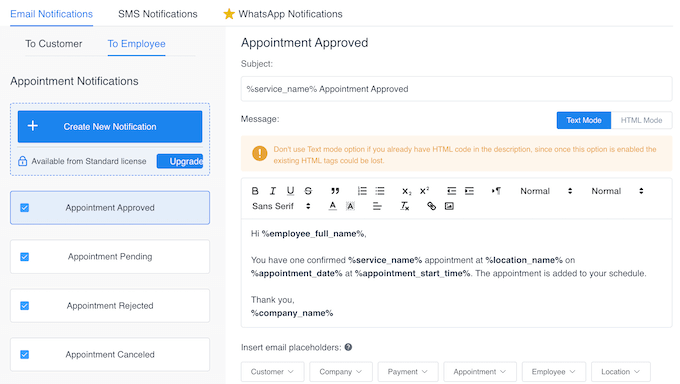The image size is (680, 384).
Task: Toggle bold formatting in editor toolbar
Action: click(x=255, y=191)
